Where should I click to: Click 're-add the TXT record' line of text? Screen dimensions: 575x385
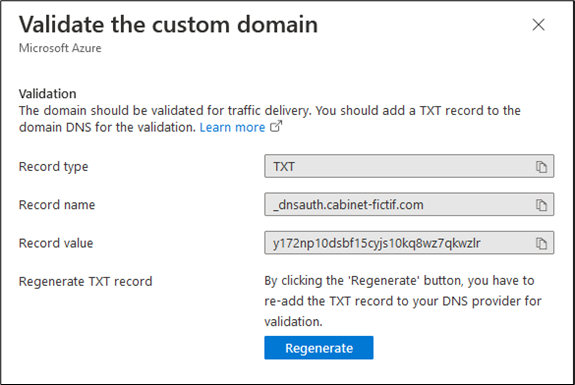pos(403,301)
